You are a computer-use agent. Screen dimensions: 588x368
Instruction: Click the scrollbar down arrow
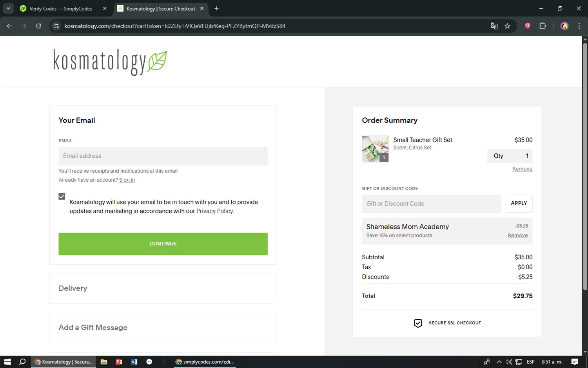[x=585, y=352]
